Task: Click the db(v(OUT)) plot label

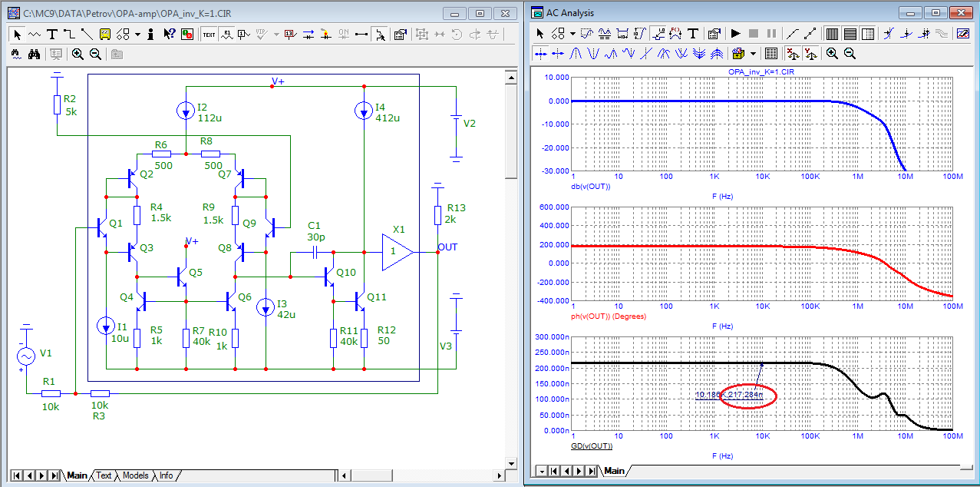Action: click(591, 187)
